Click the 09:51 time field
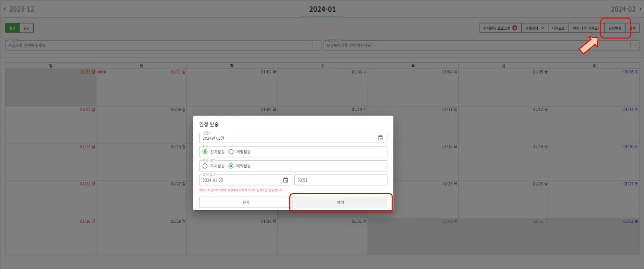 coord(341,180)
